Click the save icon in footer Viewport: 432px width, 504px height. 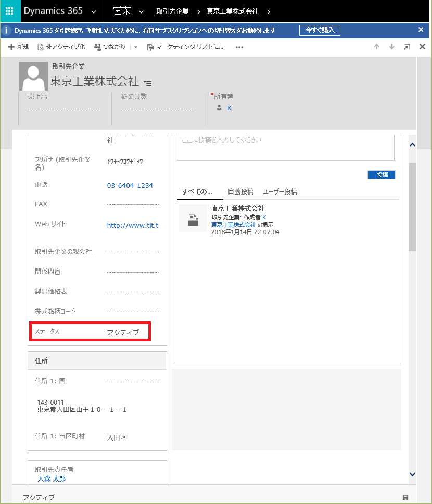pos(405,498)
